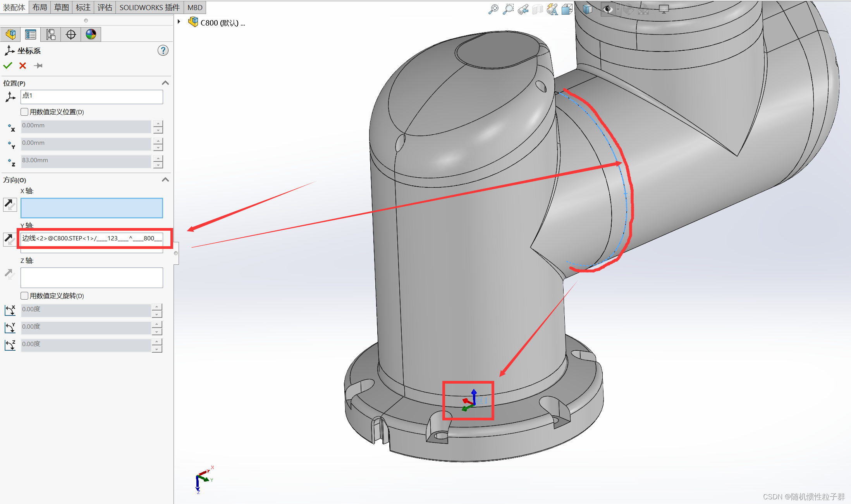Click the pushpin keep-visible icon
The image size is (851, 504).
[38, 65]
